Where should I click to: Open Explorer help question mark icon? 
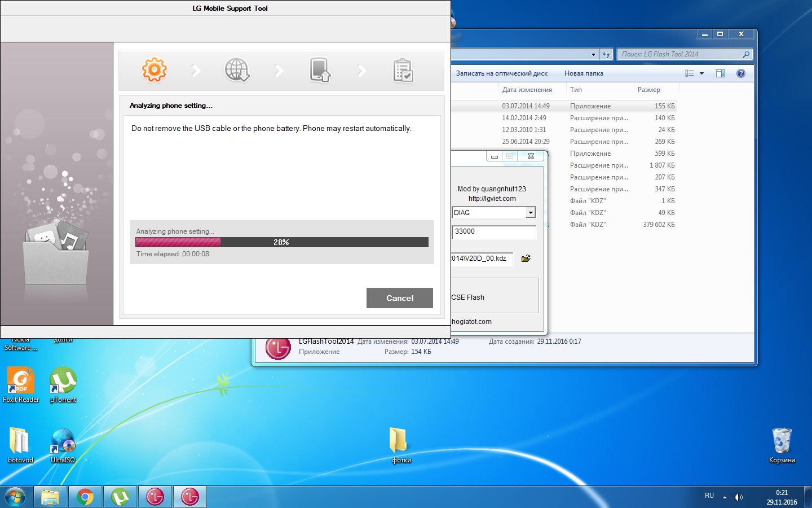741,73
